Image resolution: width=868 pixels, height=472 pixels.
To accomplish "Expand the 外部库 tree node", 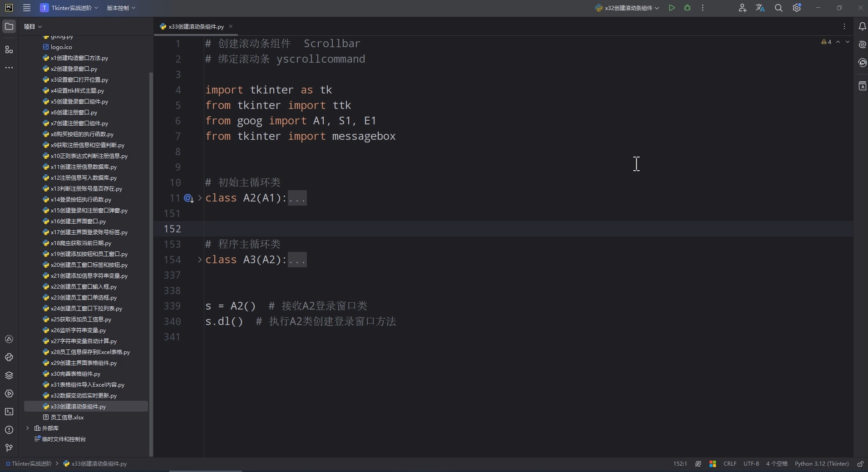I will point(28,428).
